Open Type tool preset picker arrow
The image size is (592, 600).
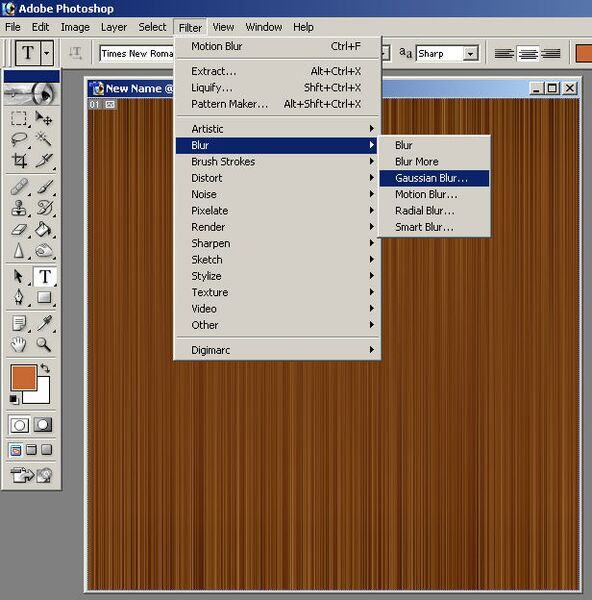pos(47,53)
